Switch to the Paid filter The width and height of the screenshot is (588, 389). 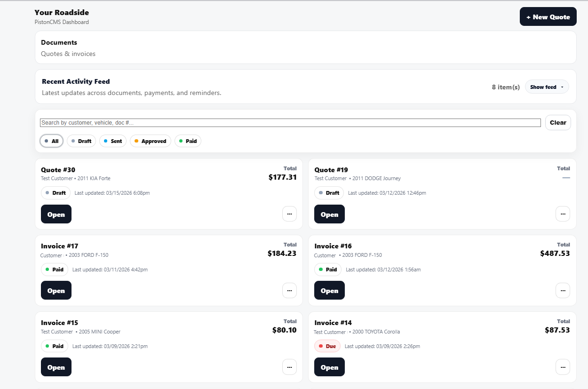tap(188, 141)
